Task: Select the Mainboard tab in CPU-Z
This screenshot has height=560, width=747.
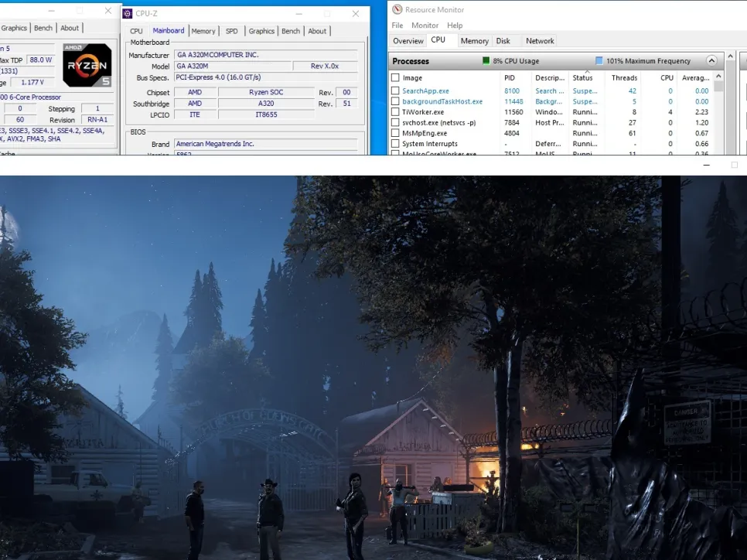Action: point(168,30)
